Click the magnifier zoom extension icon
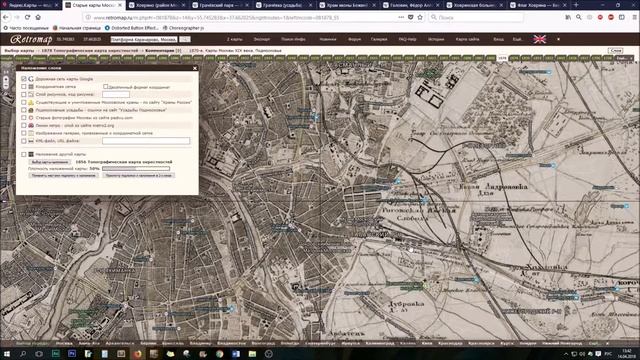This screenshot has height=360, width=640. [x=579, y=17]
